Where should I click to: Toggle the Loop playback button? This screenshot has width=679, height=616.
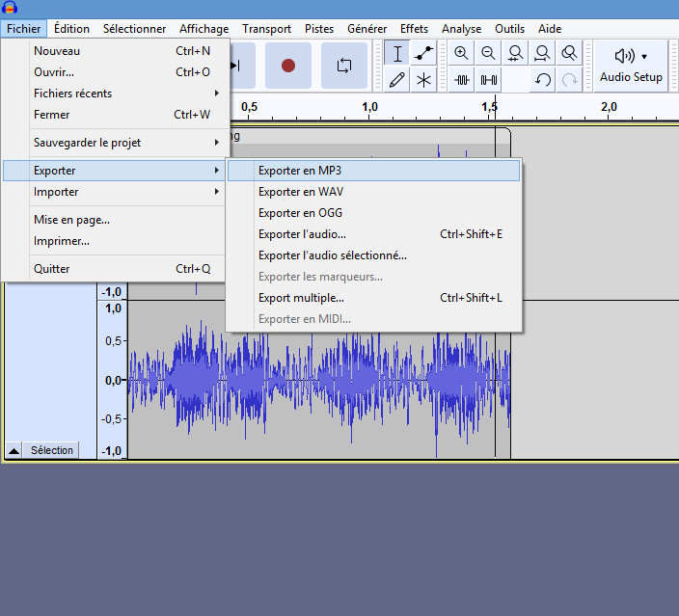tap(344, 66)
